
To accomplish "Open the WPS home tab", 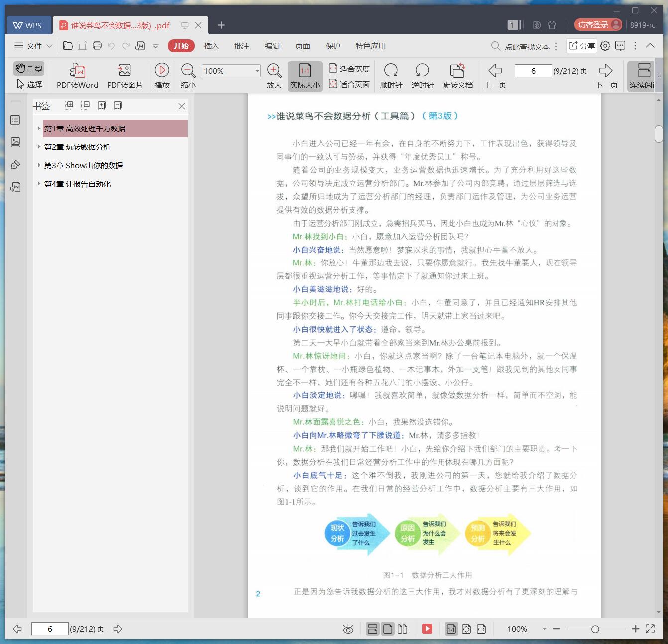I will coord(28,25).
